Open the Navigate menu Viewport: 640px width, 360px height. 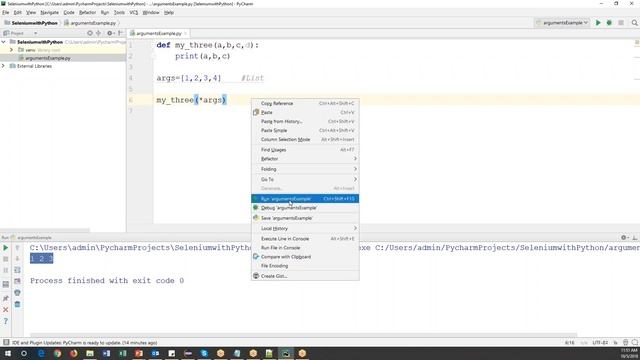tap(49, 13)
